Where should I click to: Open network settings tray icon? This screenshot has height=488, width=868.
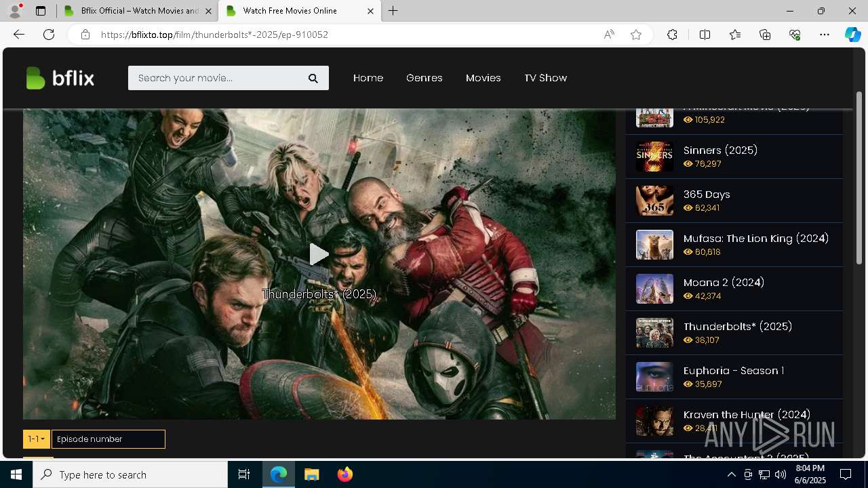[764, 474]
